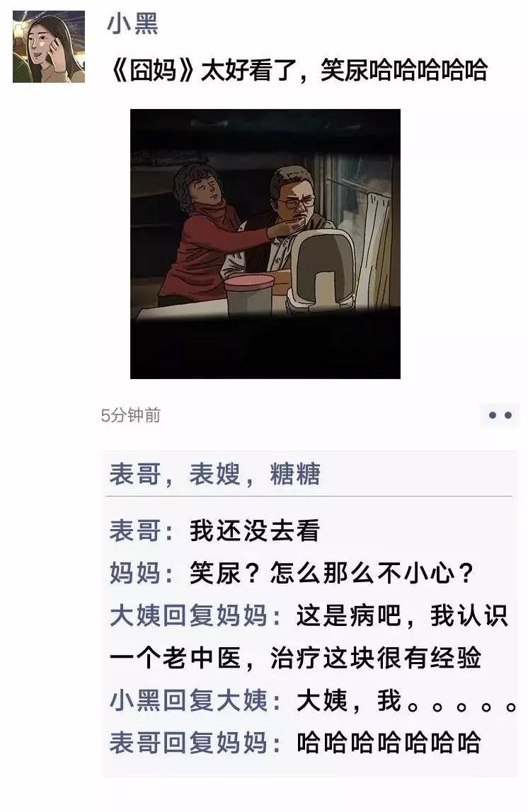Open 妈妈's name in the 笑尿 comment

pos(134,573)
